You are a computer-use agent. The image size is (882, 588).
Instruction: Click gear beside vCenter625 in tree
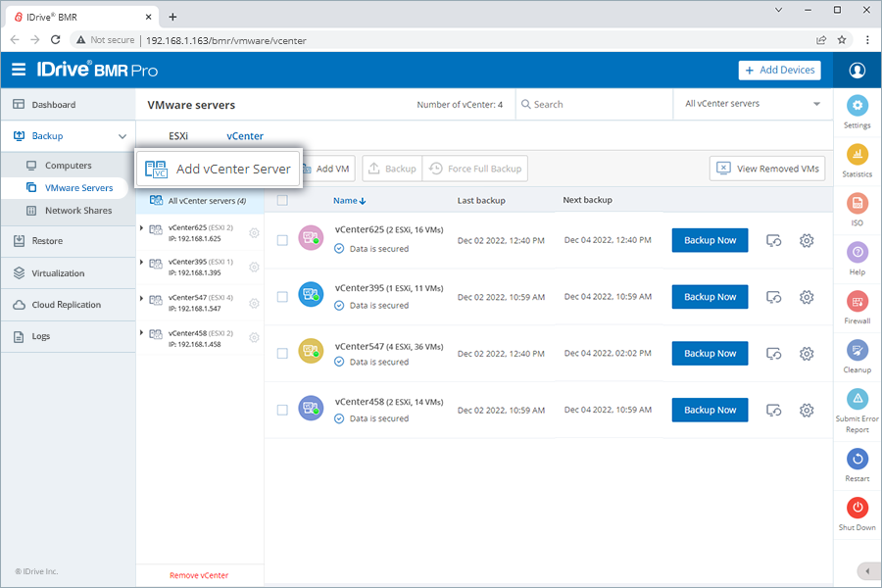click(254, 233)
